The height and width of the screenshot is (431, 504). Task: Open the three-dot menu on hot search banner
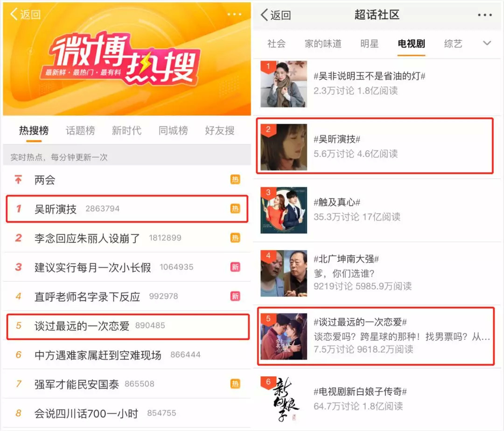(234, 14)
